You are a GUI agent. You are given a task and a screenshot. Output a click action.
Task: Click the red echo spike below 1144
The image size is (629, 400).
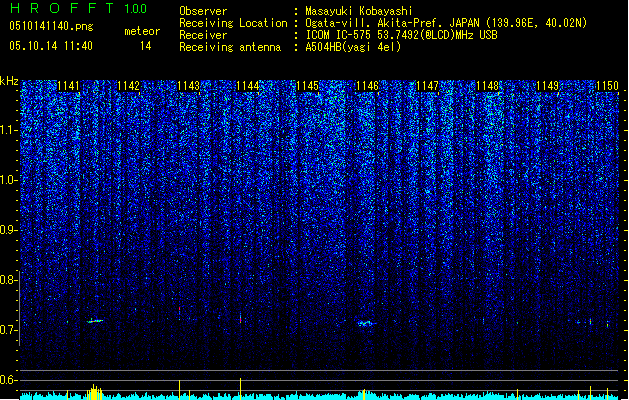pos(240,320)
